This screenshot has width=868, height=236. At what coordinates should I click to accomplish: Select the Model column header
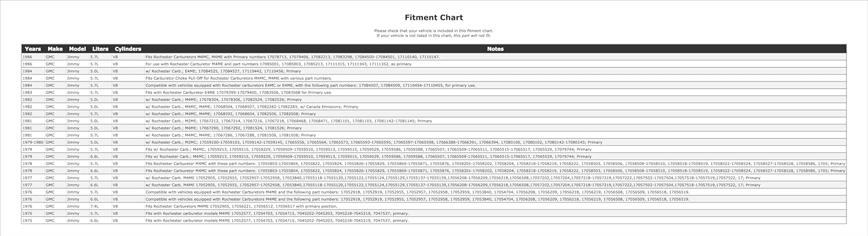77,49
